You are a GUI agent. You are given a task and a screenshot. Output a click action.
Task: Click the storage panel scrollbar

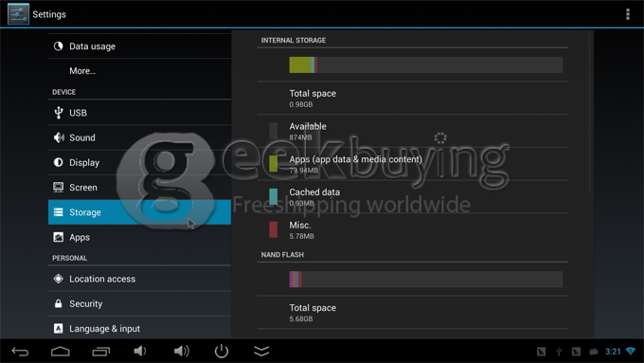(x=590, y=114)
